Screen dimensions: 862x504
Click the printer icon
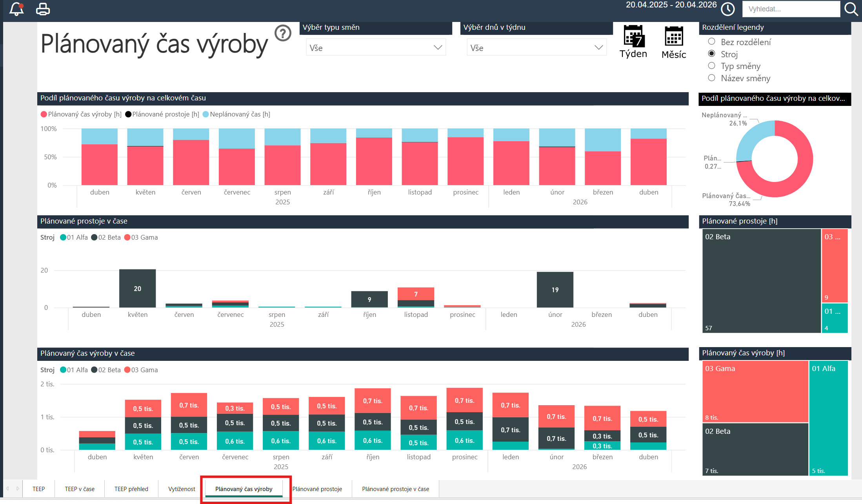(43, 9)
